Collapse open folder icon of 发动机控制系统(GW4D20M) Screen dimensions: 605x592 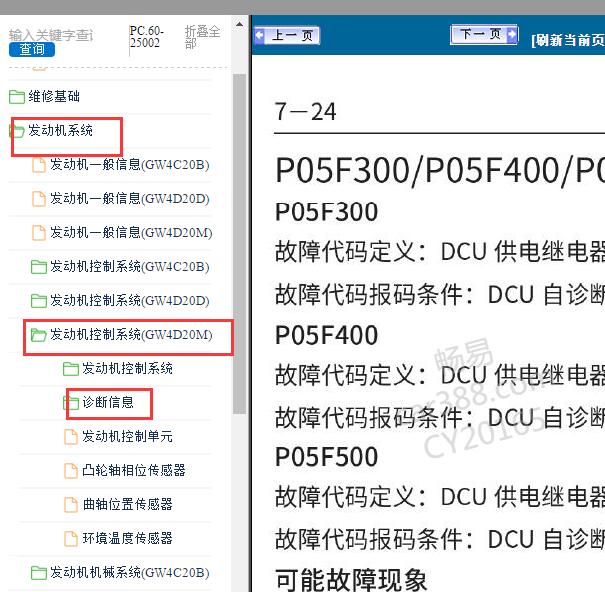(x=39, y=335)
